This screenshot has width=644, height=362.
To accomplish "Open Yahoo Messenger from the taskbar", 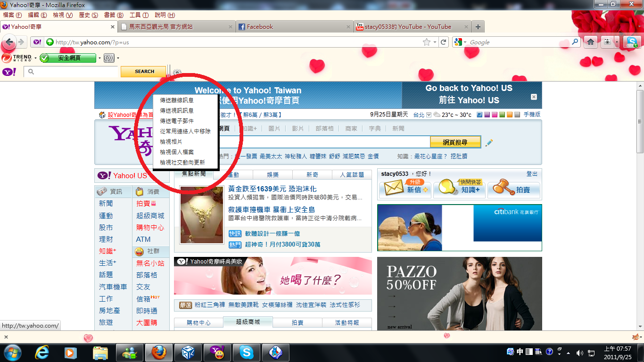I will [x=217, y=352].
